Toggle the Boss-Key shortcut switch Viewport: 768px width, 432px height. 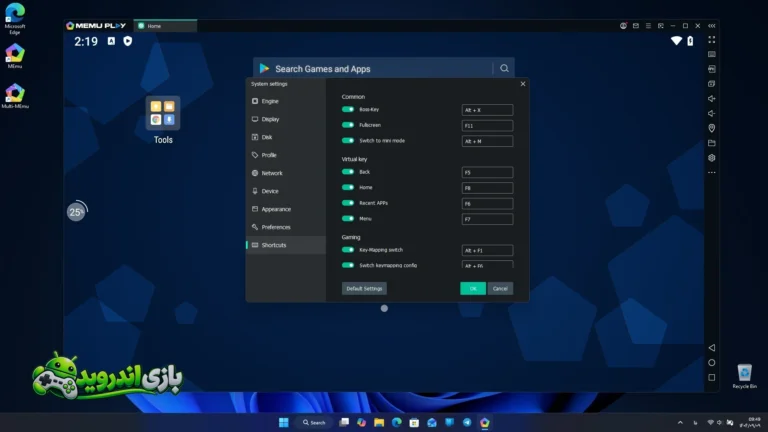(x=348, y=109)
